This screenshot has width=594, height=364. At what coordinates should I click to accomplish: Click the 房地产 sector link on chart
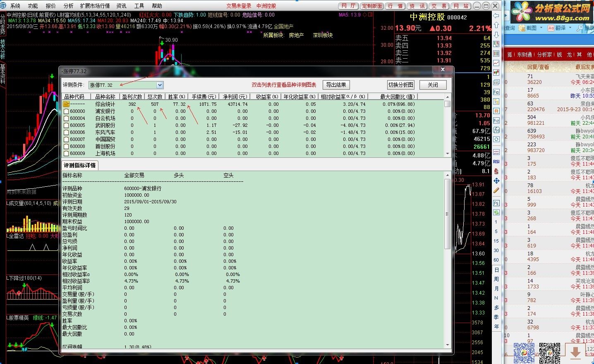296,35
